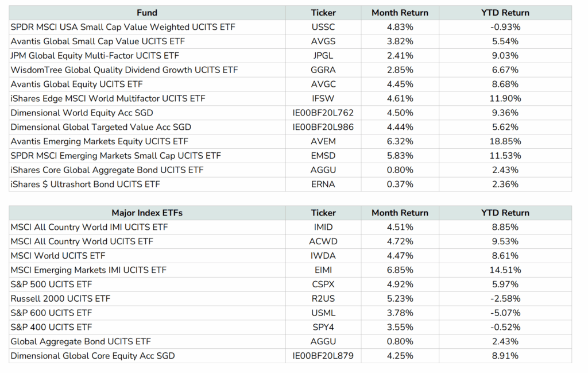Click the SPY4 ticker cell
This screenshot has width=588, height=373.
tap(323, 327)
